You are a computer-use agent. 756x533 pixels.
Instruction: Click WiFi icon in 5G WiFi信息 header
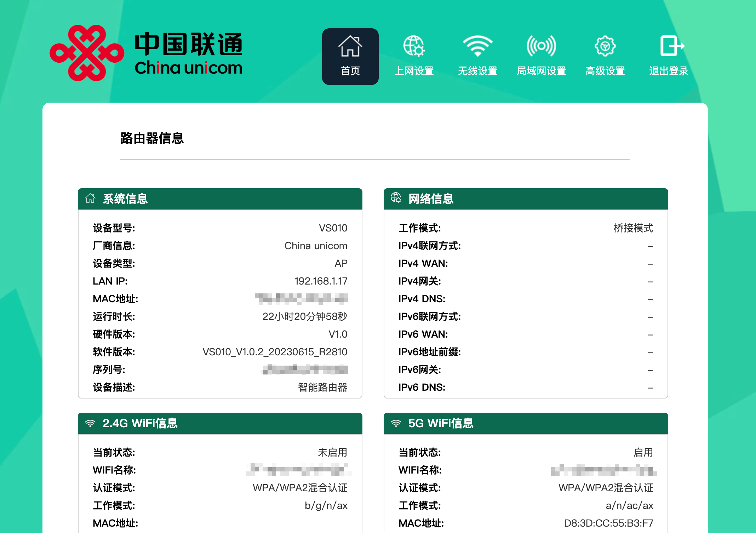(x=396, y=423)
